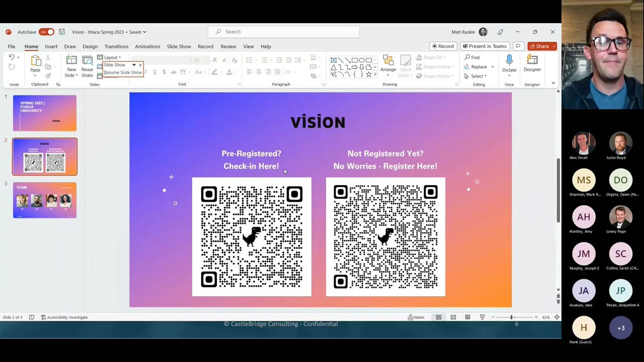Click Find in Editing group
The height and width of the screenshot is (362, 644).
[x=472, y=57]
